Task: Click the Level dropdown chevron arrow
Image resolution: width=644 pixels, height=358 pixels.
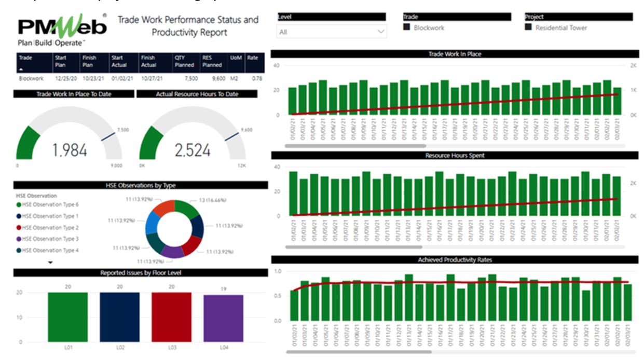Action: coord(381,32)
